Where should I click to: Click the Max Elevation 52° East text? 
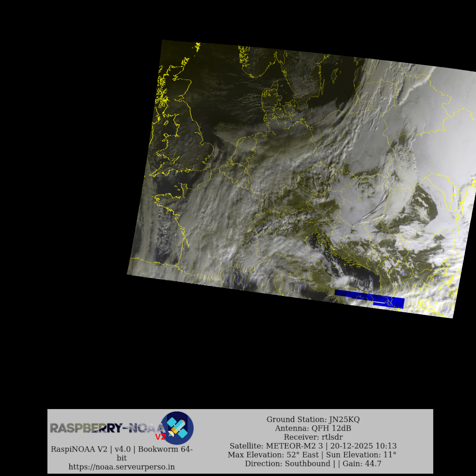274,455
